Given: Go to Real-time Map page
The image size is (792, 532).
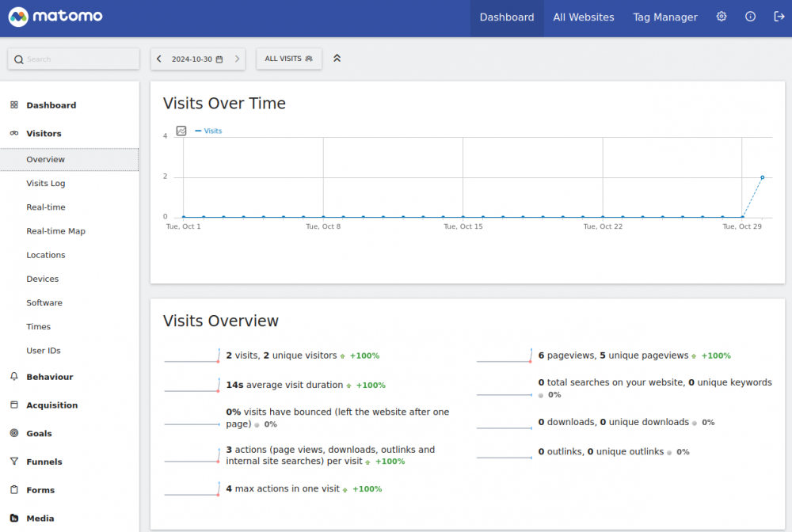Looking at the screenshot, I should click(x=55, y=231).
